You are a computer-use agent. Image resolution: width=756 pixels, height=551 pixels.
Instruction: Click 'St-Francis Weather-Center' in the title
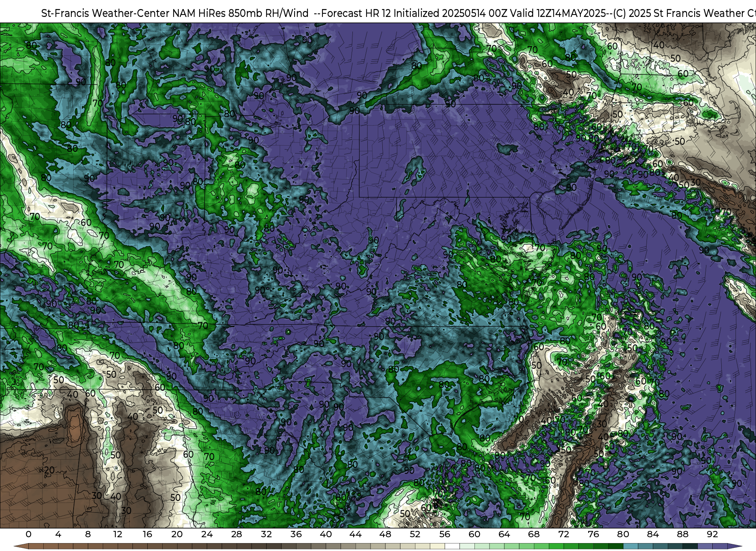(106, 13)
